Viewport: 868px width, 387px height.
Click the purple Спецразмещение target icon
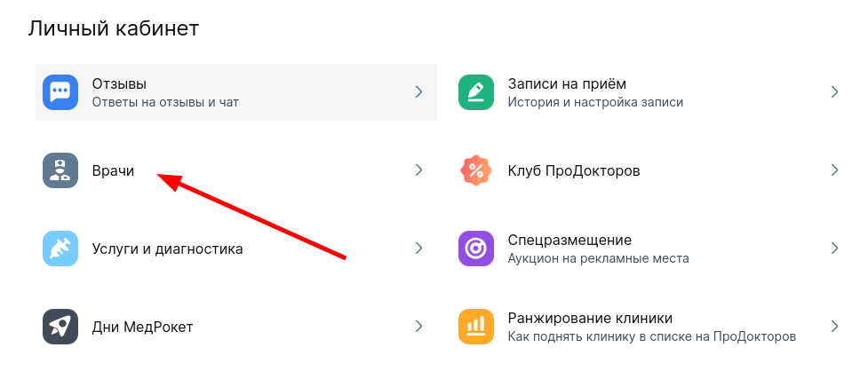coord(476,249)
